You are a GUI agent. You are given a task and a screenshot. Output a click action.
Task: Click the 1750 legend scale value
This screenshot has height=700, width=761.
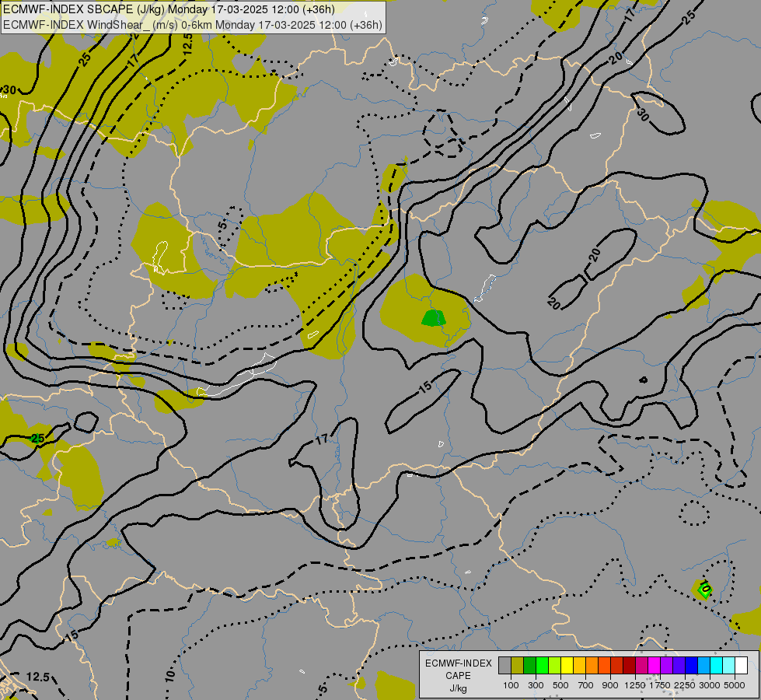660,685
